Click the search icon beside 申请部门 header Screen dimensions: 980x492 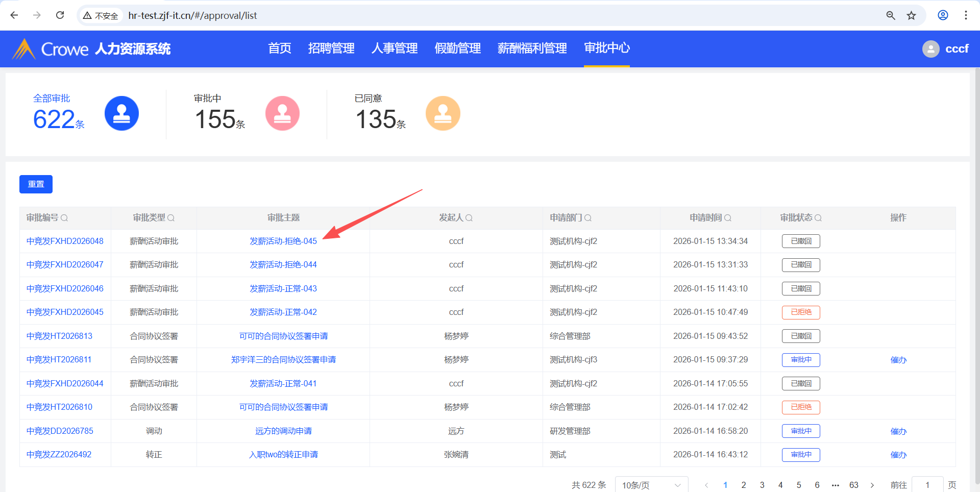pos(588,218)
